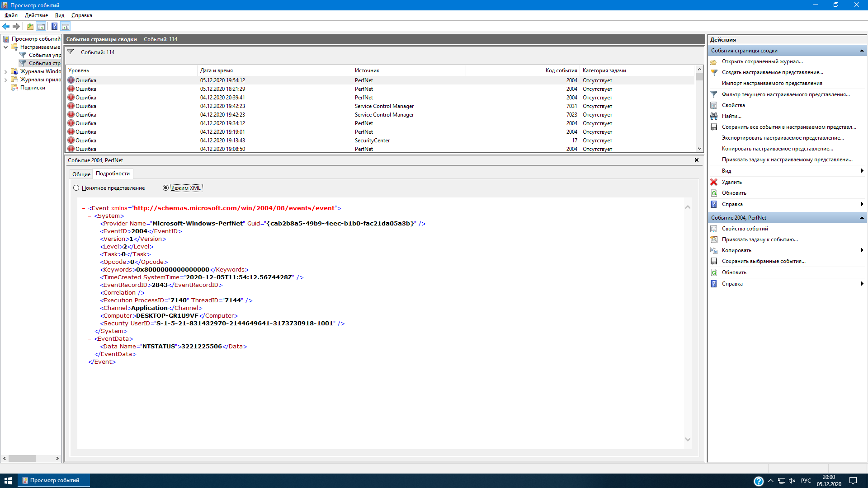
Task: Open the Вид submenu arrow in Actions
Action: click(862, 171)
